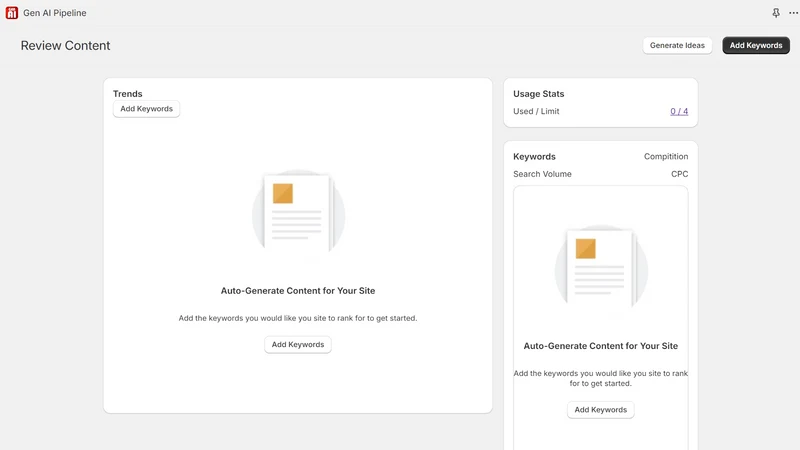Click Add Keywords under Trends heading
Screen dimensions: 800x450
pyautogui.click(x=146, y=109)
